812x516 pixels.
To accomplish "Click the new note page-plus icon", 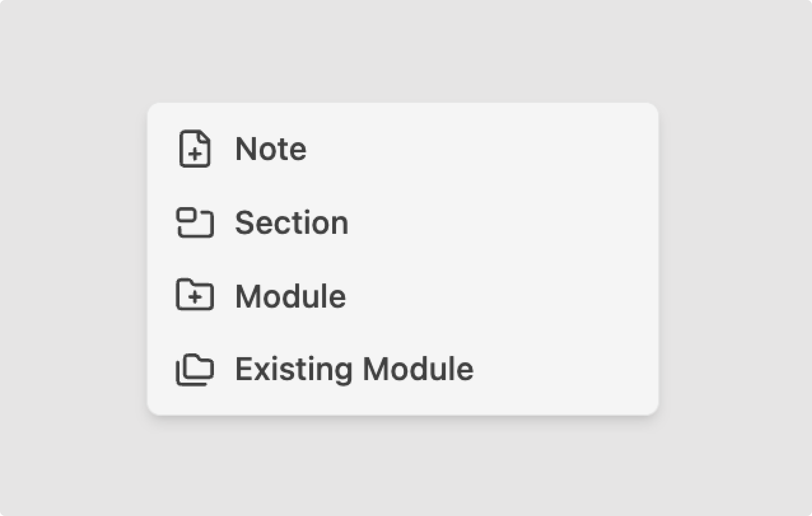I will 195,148.
